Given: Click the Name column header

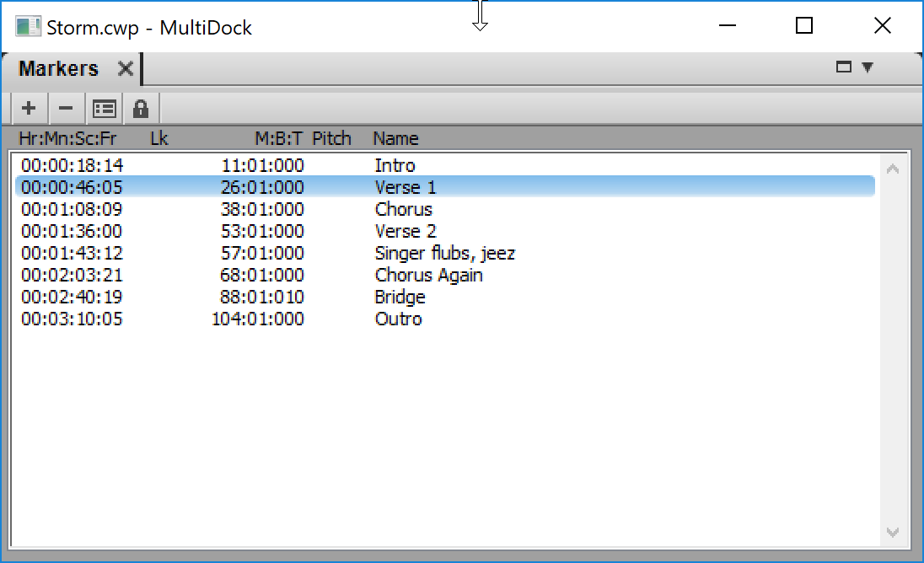Looking at the screenshot, I should pos(395,138).
